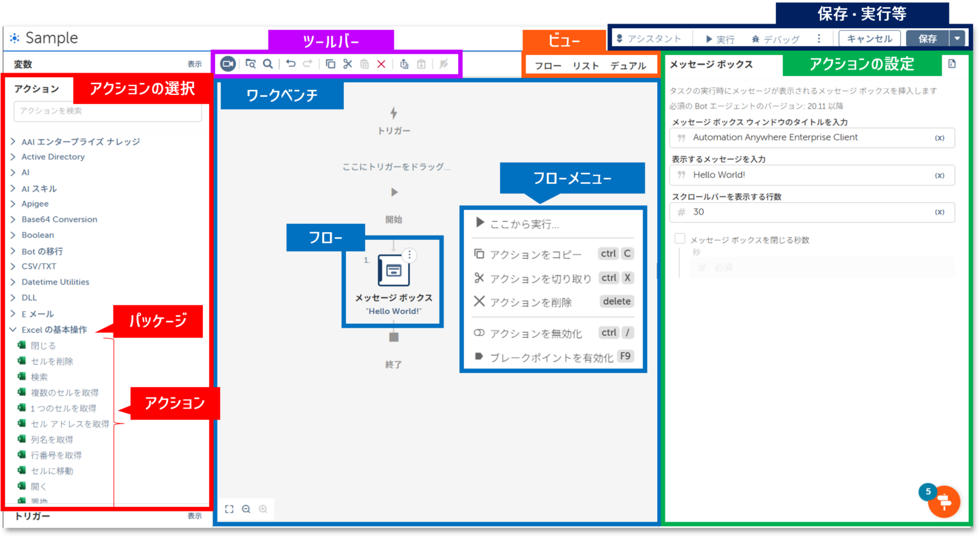Select the Cut (scissors) toolbar icon
The height and width of the screenshot is (537, 980).
(347, 64)
